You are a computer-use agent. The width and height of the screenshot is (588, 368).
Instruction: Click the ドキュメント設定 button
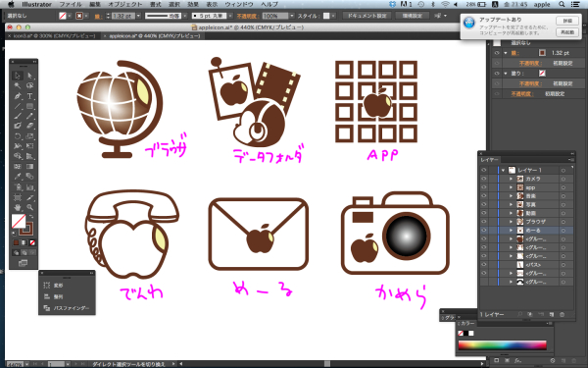(367, 16)
